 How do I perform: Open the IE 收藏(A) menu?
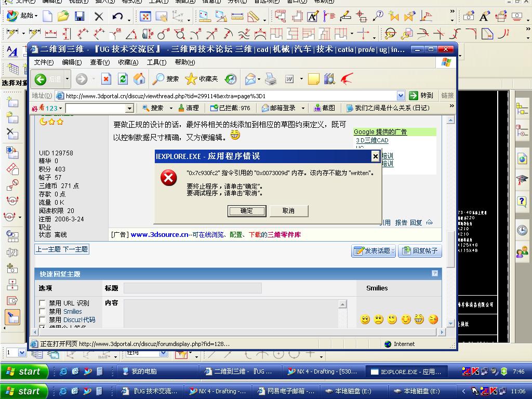(128, 62)
